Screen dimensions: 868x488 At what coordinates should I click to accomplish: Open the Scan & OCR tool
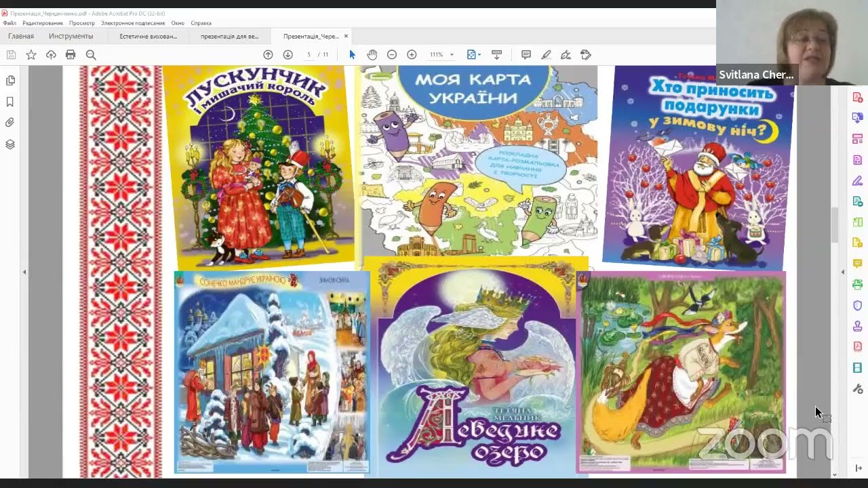pyautogui.click(x=858, y=285)
